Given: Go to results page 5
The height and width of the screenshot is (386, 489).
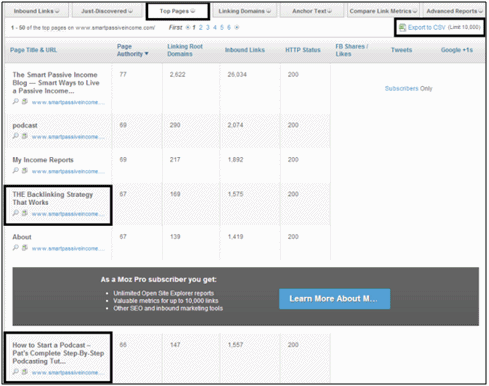Looking at the screenshot, I should [222, 27].
